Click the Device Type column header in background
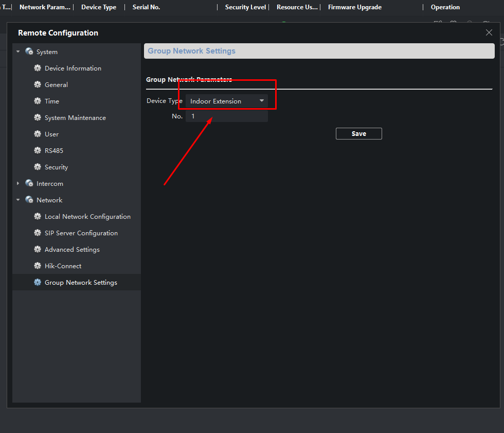 coord(99,7)
